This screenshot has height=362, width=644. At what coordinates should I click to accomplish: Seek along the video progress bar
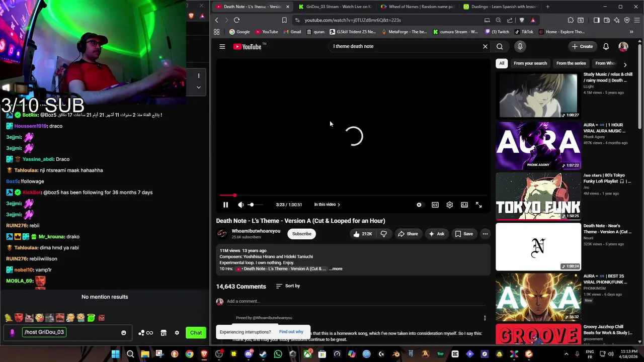[x=353, y=195]
